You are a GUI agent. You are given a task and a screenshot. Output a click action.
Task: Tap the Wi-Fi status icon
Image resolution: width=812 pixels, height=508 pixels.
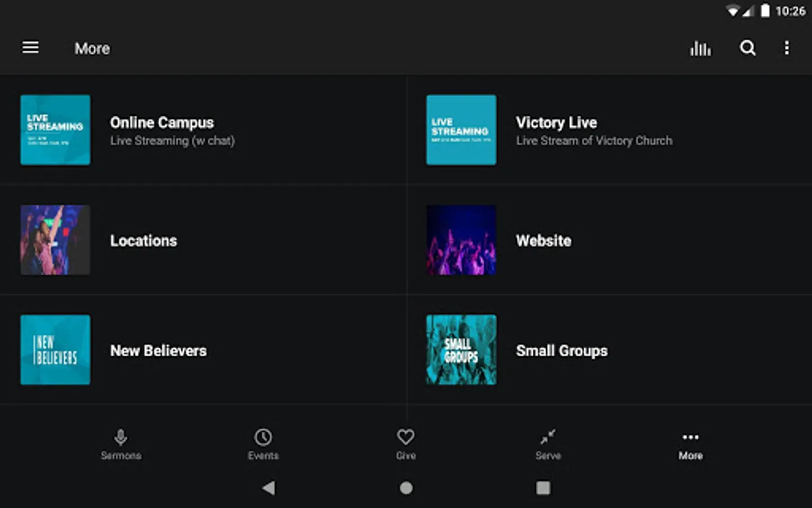pos(732,11)
